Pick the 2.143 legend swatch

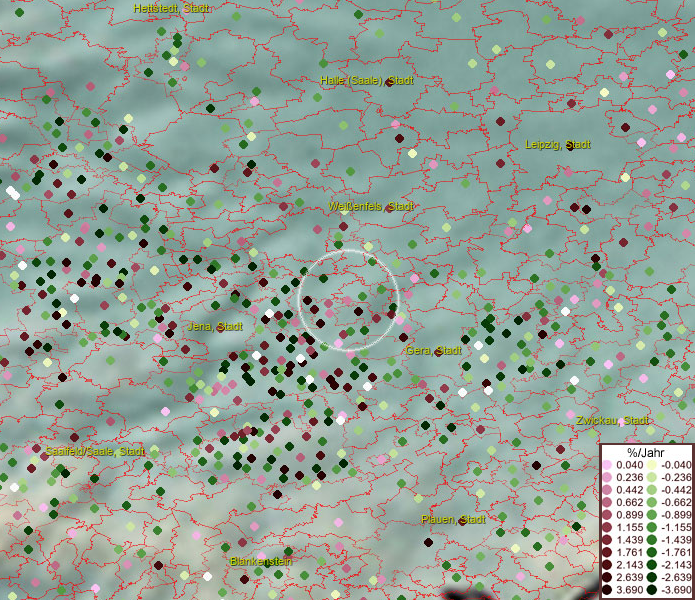607,565
